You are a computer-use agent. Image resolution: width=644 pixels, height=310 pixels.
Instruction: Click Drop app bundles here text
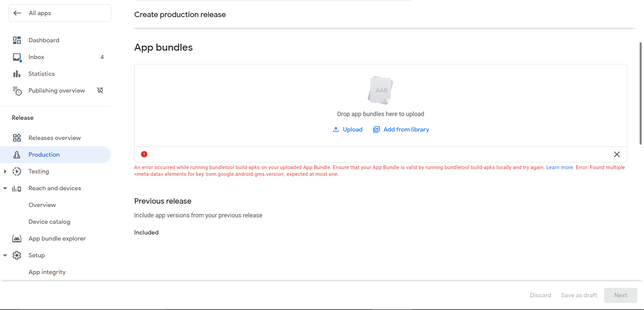381,114
